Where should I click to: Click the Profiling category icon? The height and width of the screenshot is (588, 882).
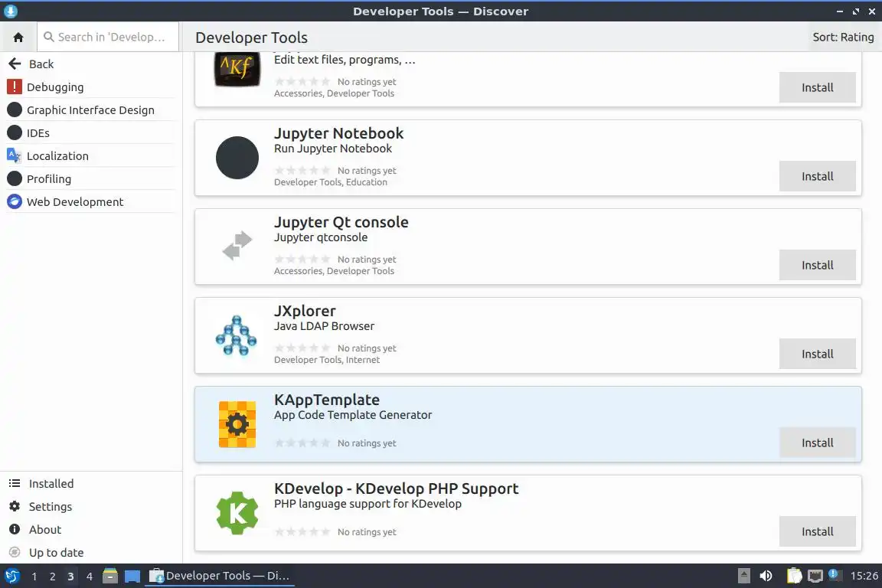[x=14, y=179]
